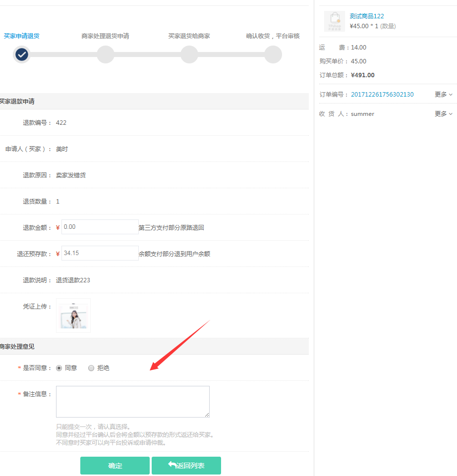Click the 商家处理退货申请 step label
457x476 pixels.
click(105, 36)
